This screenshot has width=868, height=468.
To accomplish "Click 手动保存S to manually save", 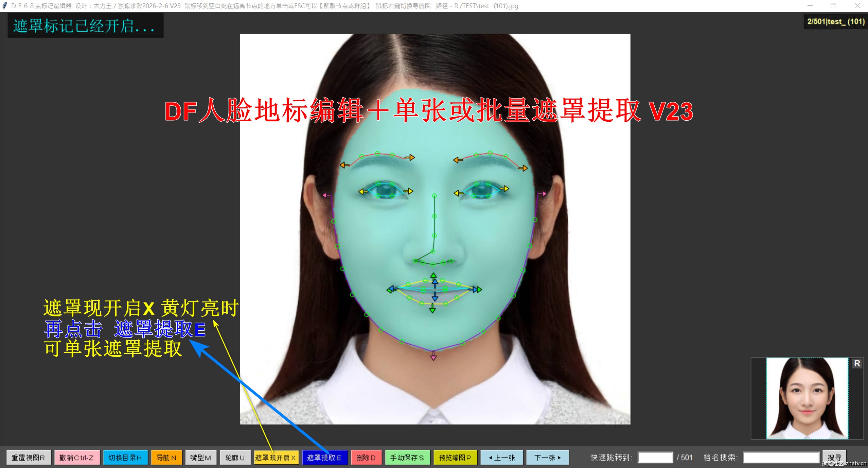I will click(x=408, y=457).
